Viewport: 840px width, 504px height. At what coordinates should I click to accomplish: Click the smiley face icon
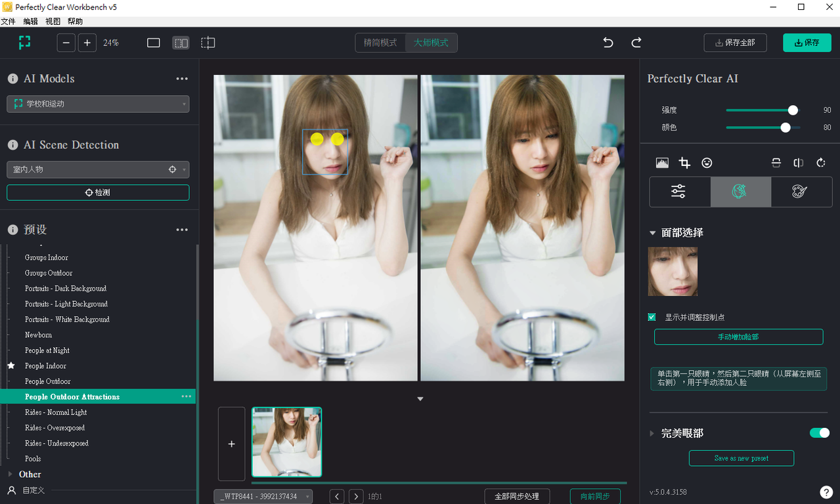click(707, 163)
